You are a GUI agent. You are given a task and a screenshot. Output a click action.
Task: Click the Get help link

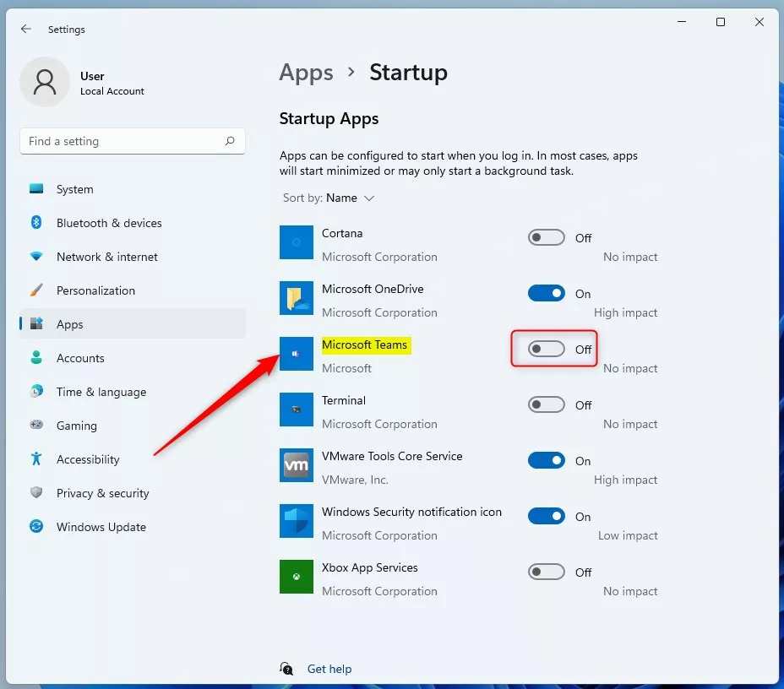[329, 669]
